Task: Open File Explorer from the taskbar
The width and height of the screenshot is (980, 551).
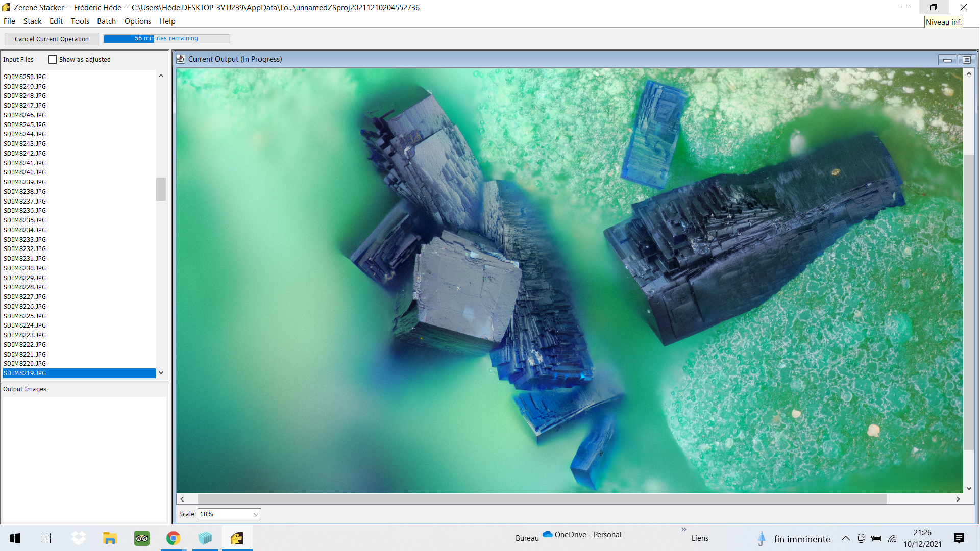Action: tap(110, 538)
